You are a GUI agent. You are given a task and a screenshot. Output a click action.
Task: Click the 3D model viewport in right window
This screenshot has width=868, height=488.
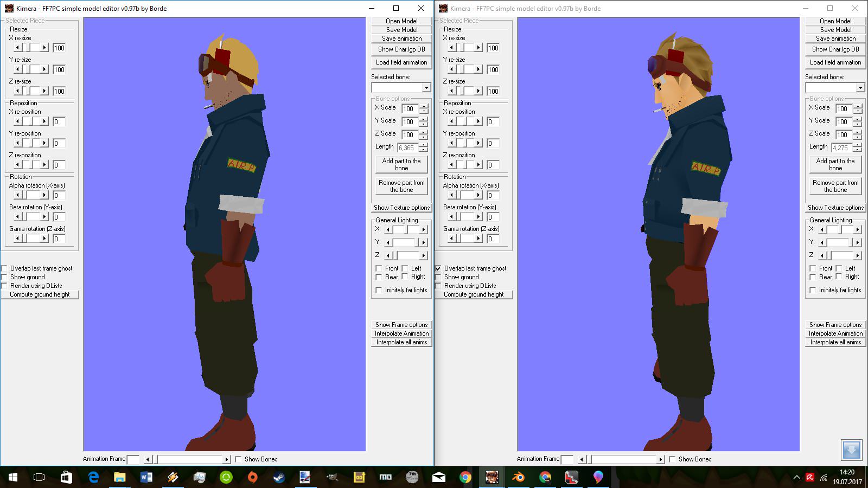pos(659,234)
